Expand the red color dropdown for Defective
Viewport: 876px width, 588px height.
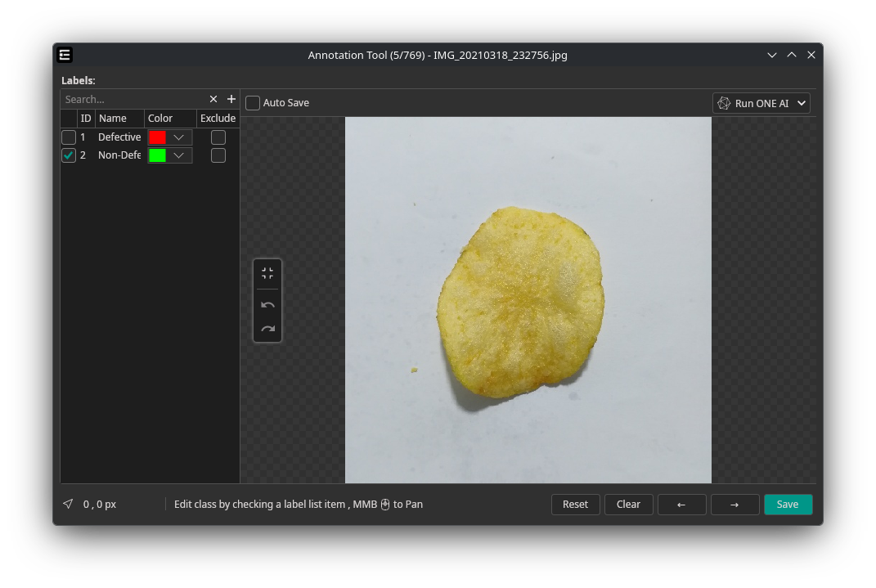pos(178,137)
